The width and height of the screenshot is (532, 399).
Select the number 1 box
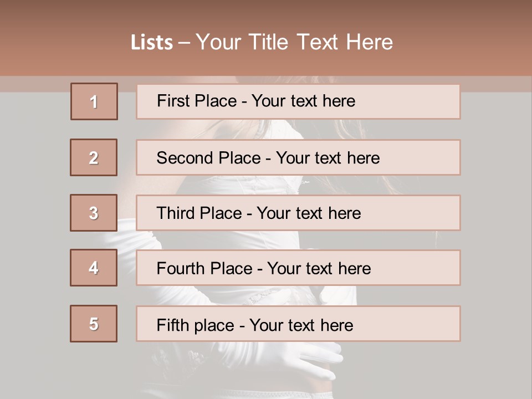tap(94, 101)
